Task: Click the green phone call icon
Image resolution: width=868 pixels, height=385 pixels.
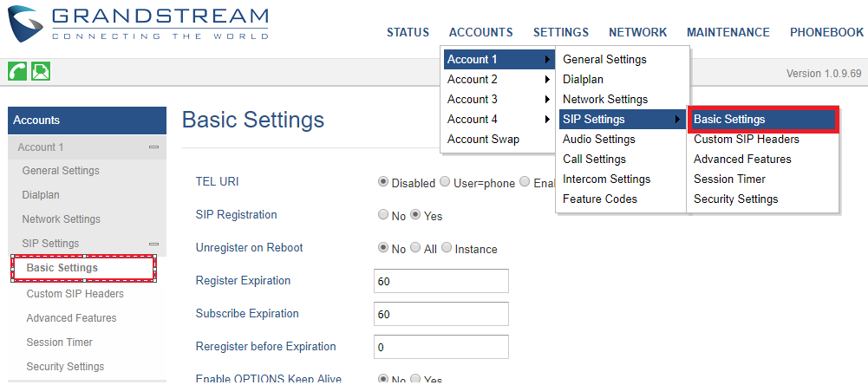Action: [17, 71]
